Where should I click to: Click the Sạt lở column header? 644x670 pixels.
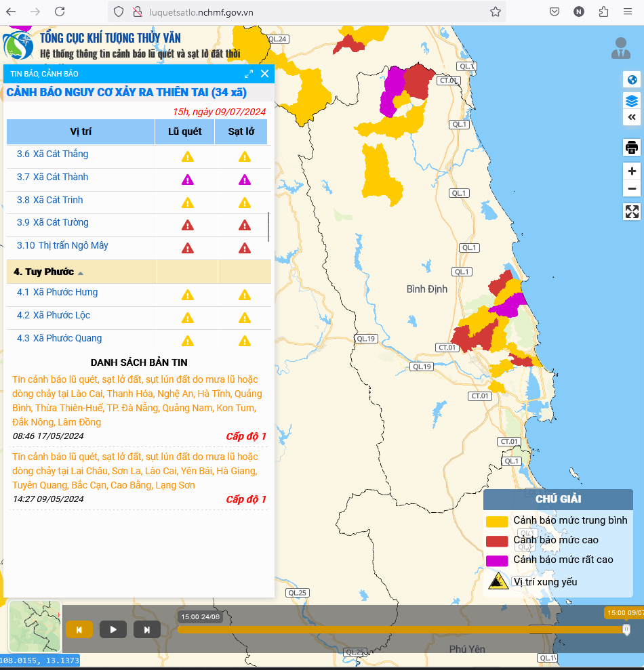pos(241,131)
